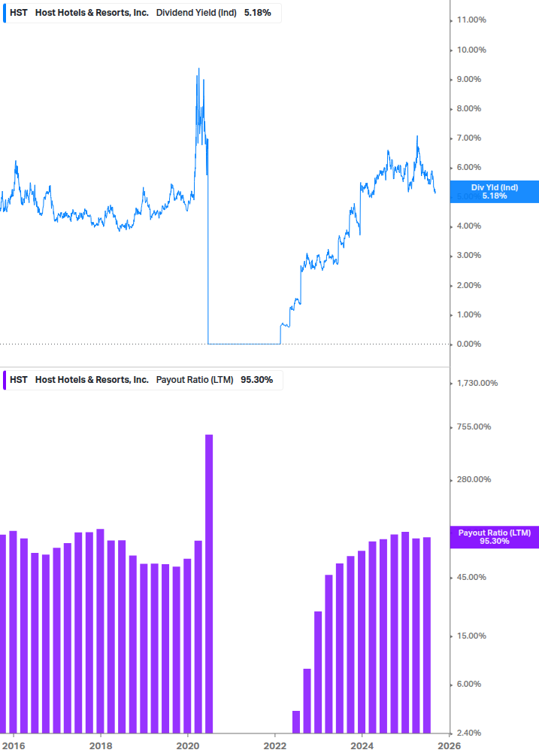Image resolution: width=539 pixels, height=756 pixels.
Task: Click the 6.00% payout axis label
Action: click(x=468, y=684)
